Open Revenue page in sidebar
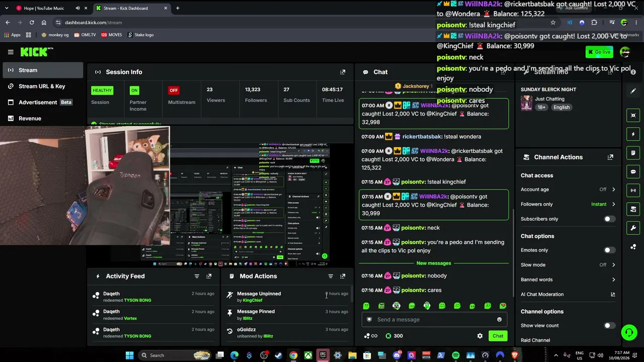This screenshot has height=362, width=644. click(43, 119)
